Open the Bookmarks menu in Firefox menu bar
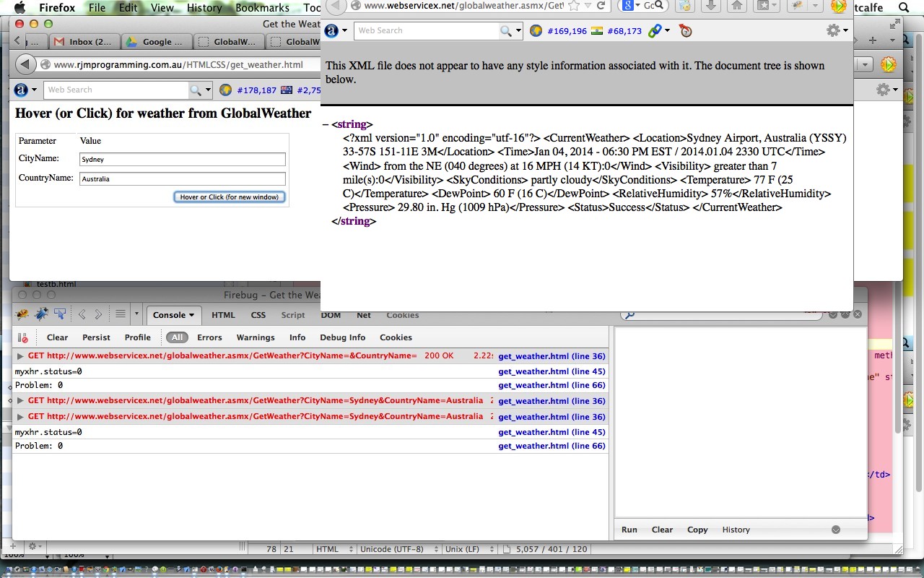Image resolution: width=924 pixels, height=578 pixels. coord(262,7)
